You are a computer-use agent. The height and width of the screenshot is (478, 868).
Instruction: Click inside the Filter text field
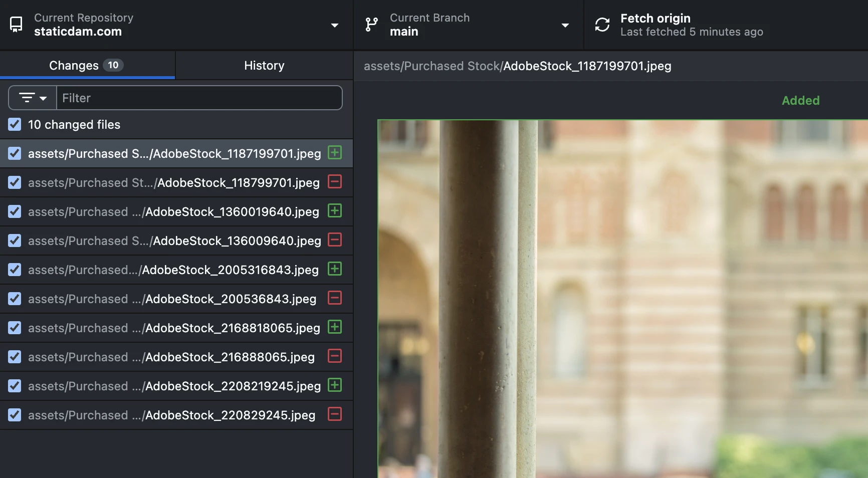click(199, 98)
